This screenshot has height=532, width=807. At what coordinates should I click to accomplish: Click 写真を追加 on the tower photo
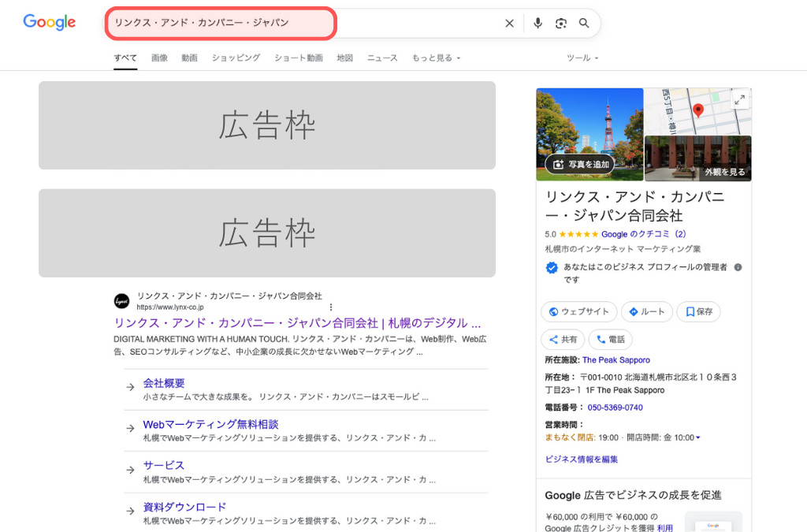[x=582, y=164]
